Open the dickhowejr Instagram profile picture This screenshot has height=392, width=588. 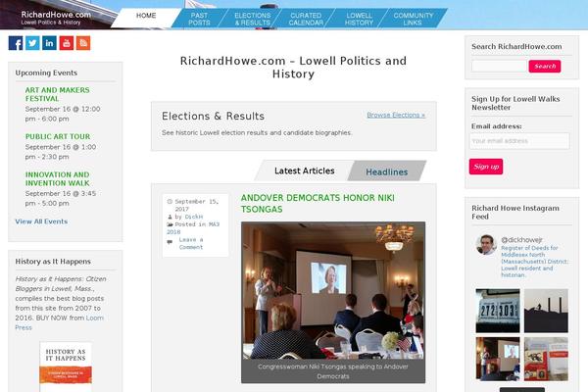[486, 245]
